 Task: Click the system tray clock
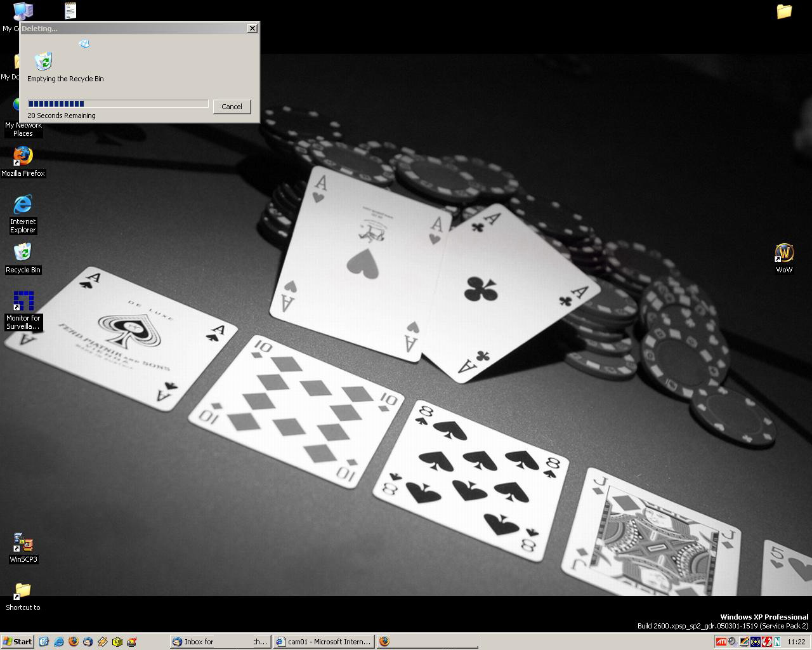click(x=796, y=642)
